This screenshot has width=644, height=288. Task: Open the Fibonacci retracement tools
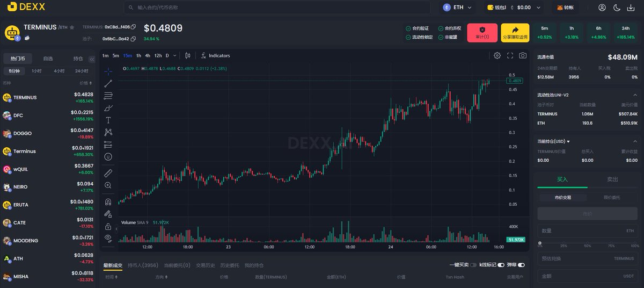(x=108, y=96)
